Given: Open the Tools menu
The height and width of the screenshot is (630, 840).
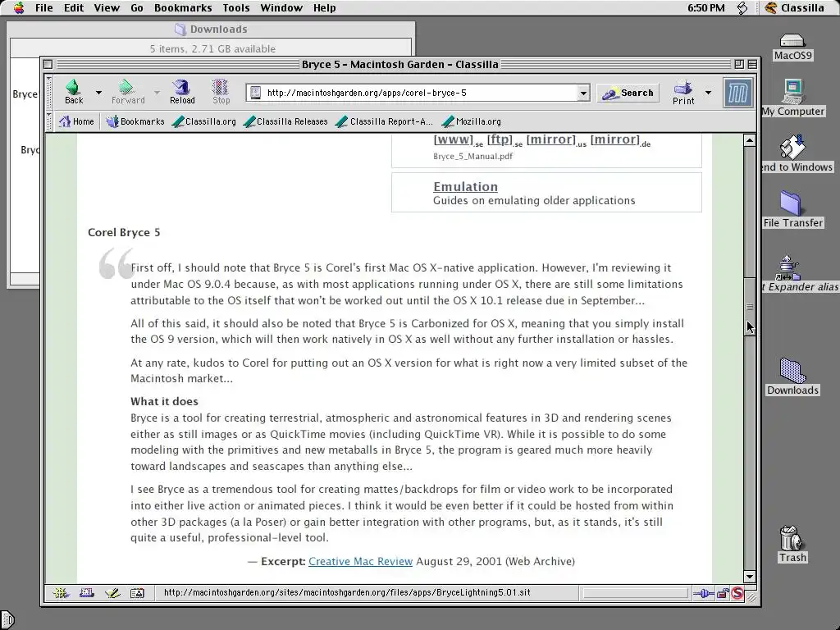Looking at the screenshot, I should point(236,8).
